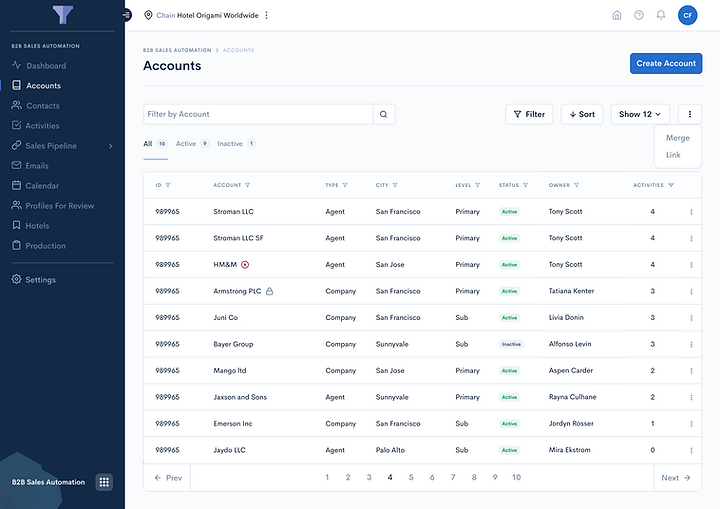Viewport: 720px width, 509px height.
Task: Open the app grid switcher icon
Action: coord(104,482)
